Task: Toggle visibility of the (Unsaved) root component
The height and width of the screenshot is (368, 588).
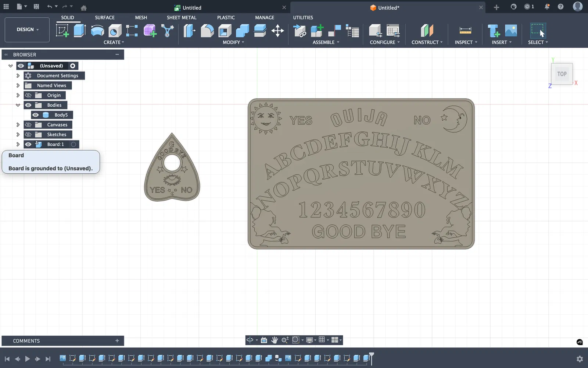Action: click(21, 66)
